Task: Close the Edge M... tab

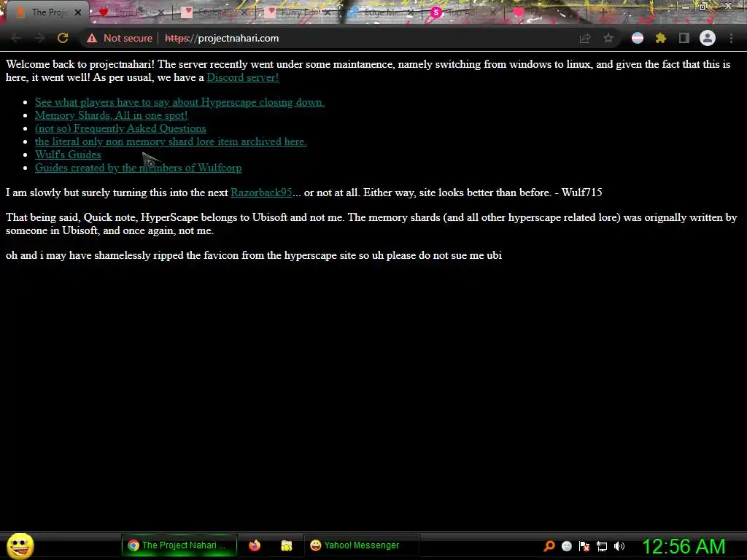Action: 411,12
